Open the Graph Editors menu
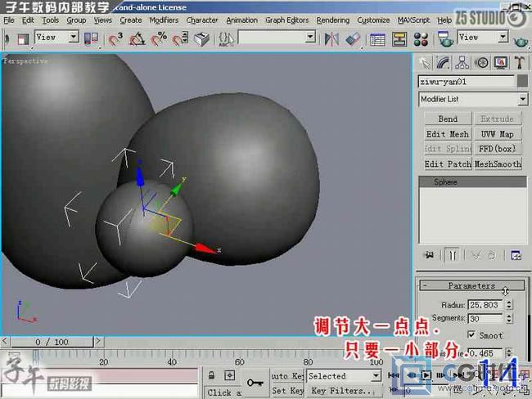532x399 pixels. pos(287,20)
